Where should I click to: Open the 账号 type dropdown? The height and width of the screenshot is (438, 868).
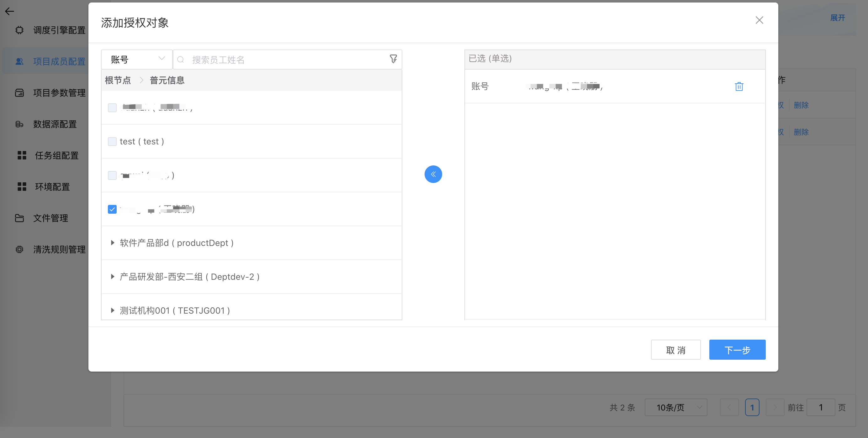click(x=136, y=59)
